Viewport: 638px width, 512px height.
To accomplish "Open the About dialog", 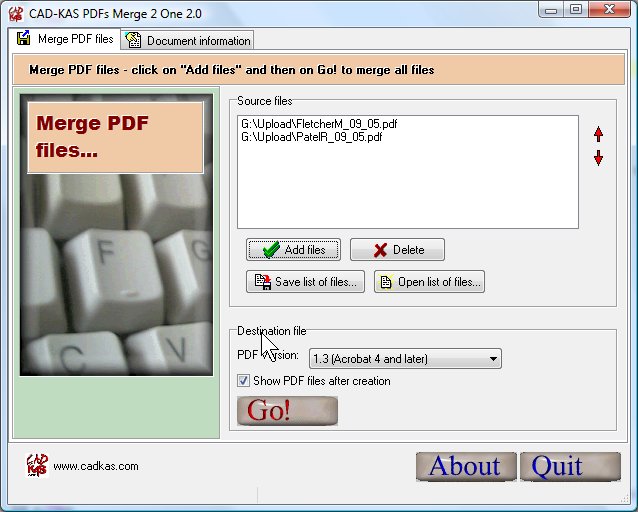I will click(465, 466).
